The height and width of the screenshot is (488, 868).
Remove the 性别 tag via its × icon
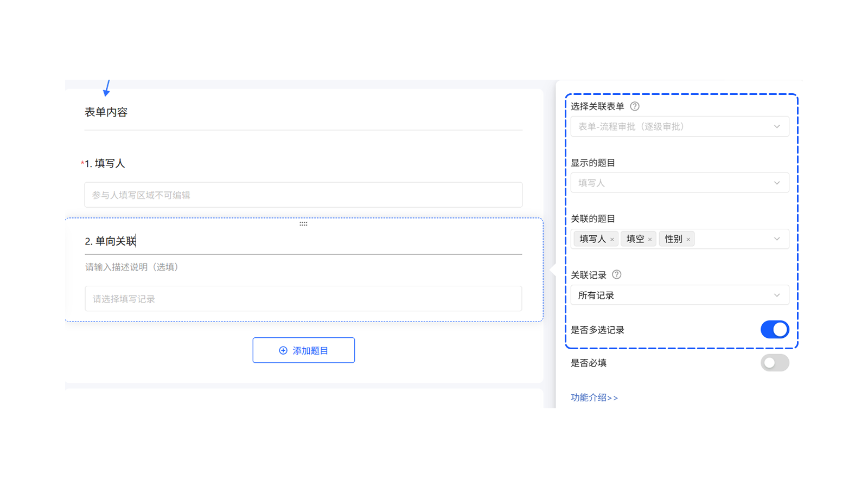(687, 239)
